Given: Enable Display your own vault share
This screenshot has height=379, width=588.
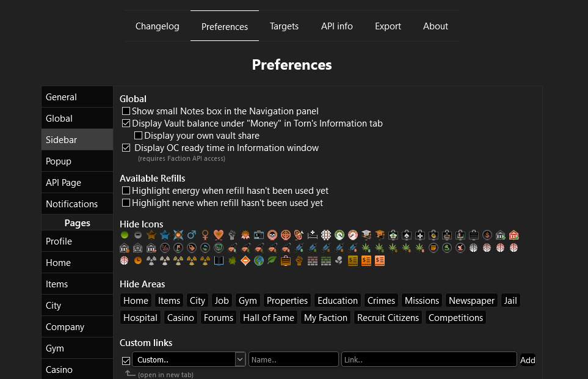Looking at the screenshot, I should 139,135.
